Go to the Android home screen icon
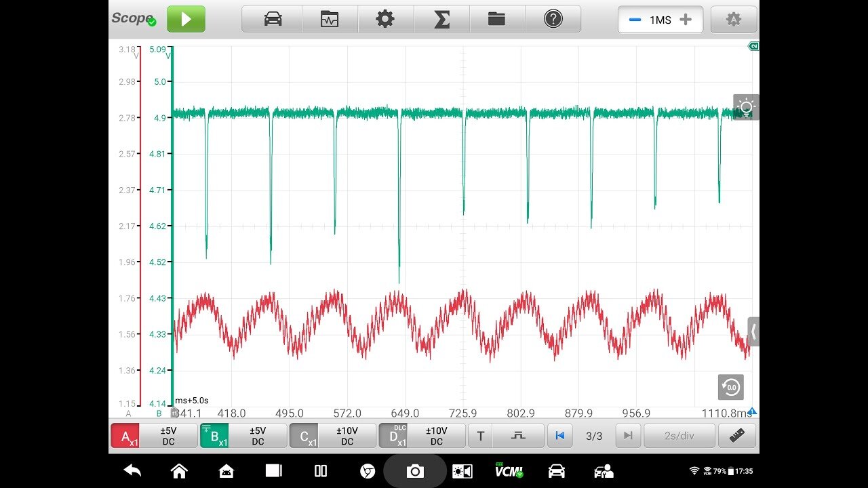Image resolution: width=868 pixels, height=488 pixels. pos(179,471)
